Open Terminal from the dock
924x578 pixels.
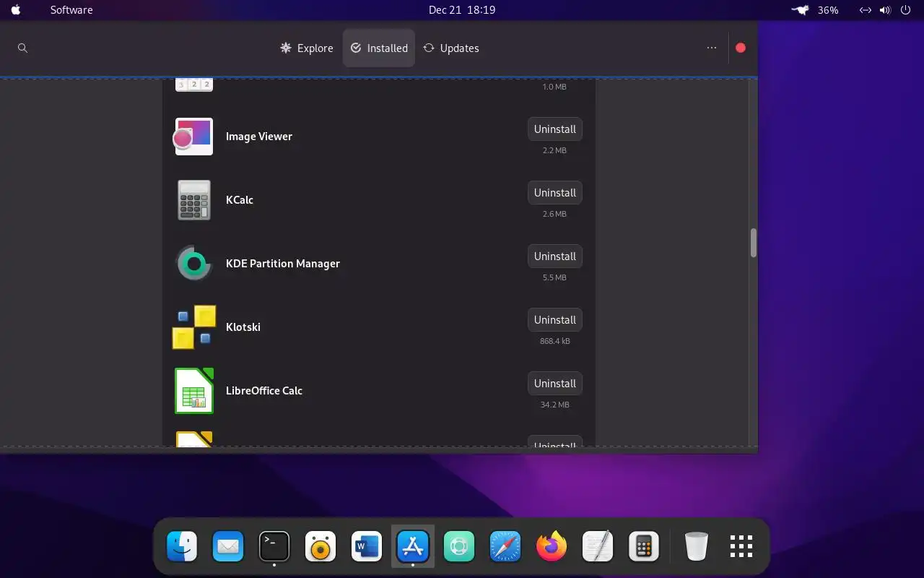click(x=274, y=546)
